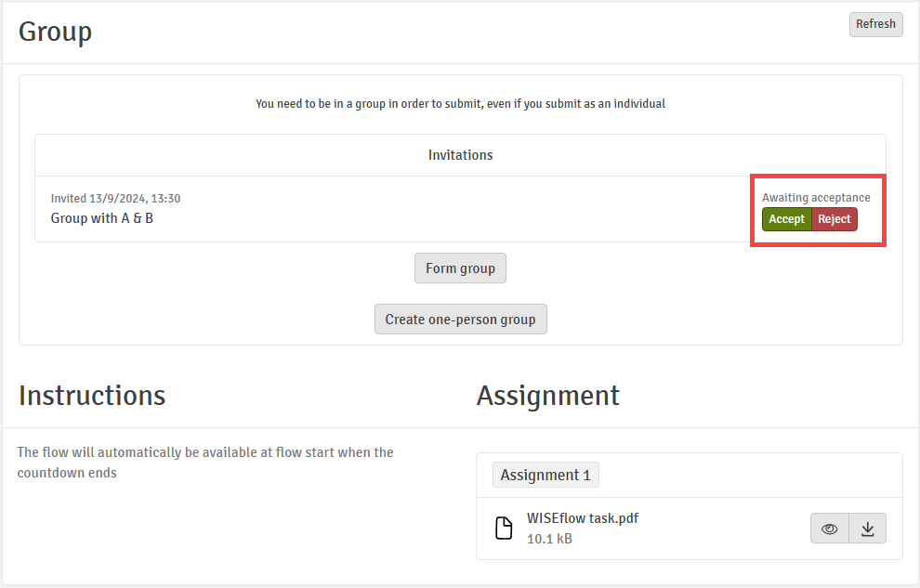Accept the group invitation
Image resolution: width=920 pixels, height=588 pixels.
pyautogui.click(x=787, y=219)
